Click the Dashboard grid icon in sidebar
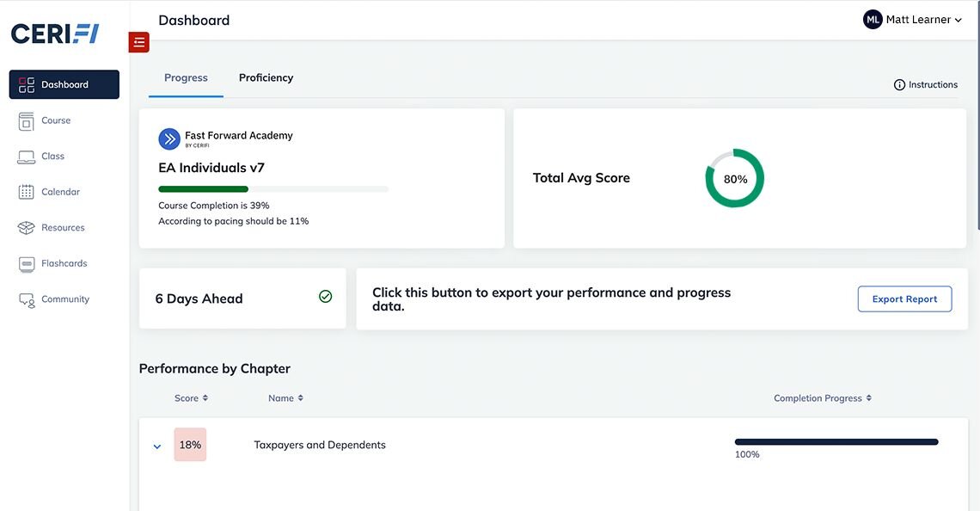This screenshot has width=980, height=511. (x=27, y=85)
